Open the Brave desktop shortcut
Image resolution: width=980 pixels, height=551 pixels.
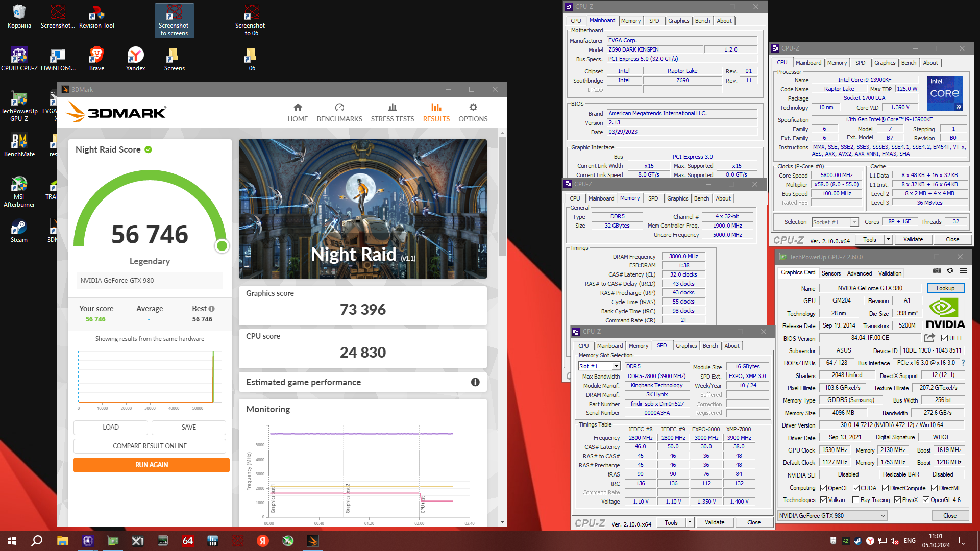pyautogui.click(x=96, y=59)
